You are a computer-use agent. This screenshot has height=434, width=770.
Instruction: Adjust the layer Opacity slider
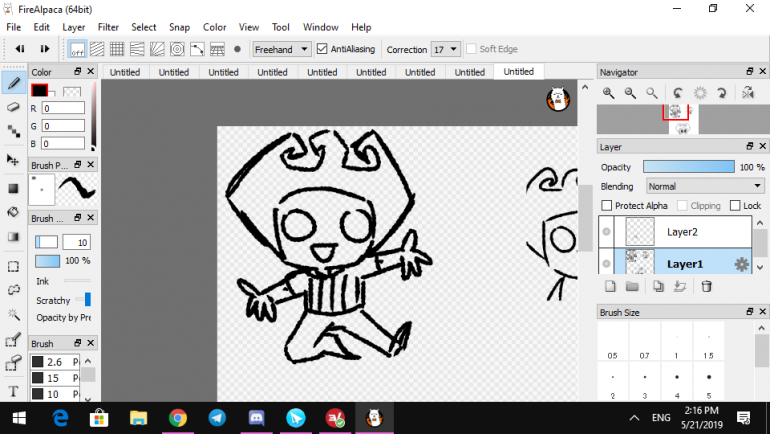(x=688, y=167)
